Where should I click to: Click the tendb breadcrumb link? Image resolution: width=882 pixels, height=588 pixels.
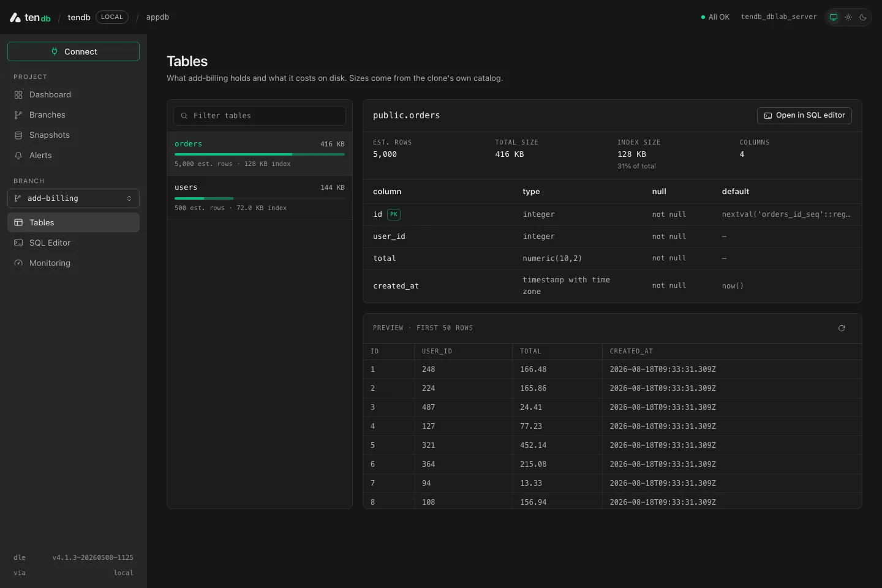pos(79,17)
